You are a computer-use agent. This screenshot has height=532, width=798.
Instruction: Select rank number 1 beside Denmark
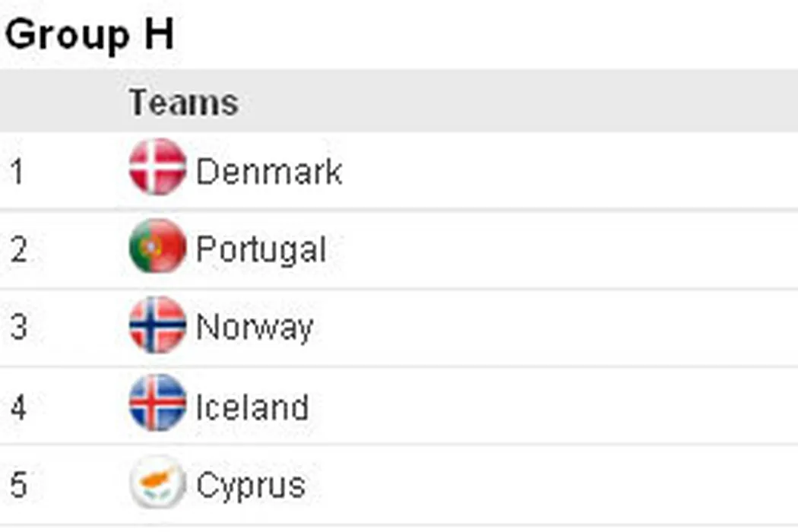click(17, 173)
